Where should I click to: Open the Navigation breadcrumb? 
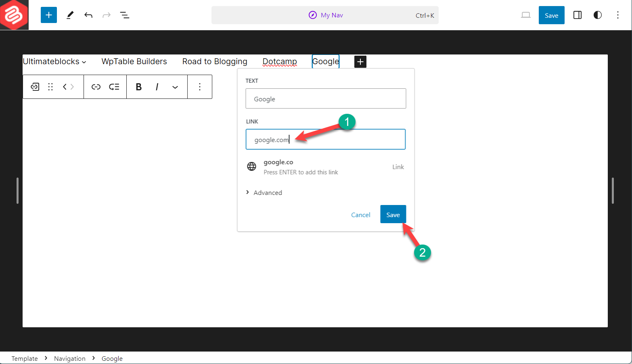pos(70,358)
